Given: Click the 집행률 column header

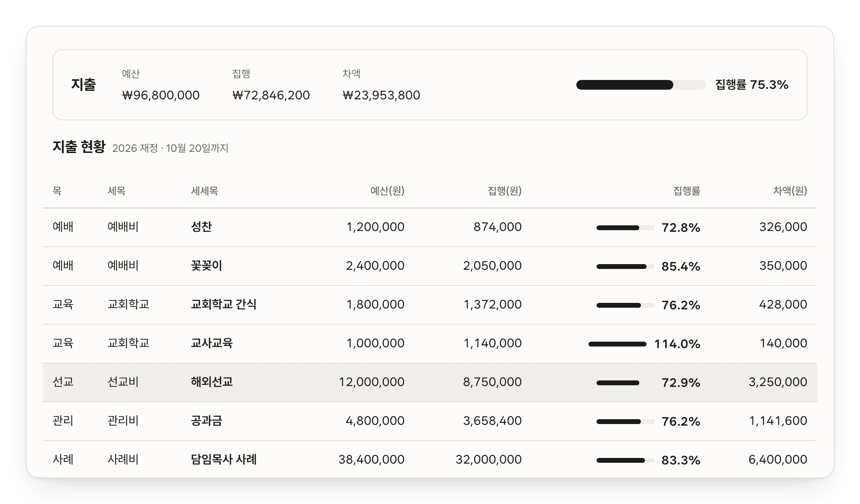Looking at the screenshot, I should tap(687, 191).
